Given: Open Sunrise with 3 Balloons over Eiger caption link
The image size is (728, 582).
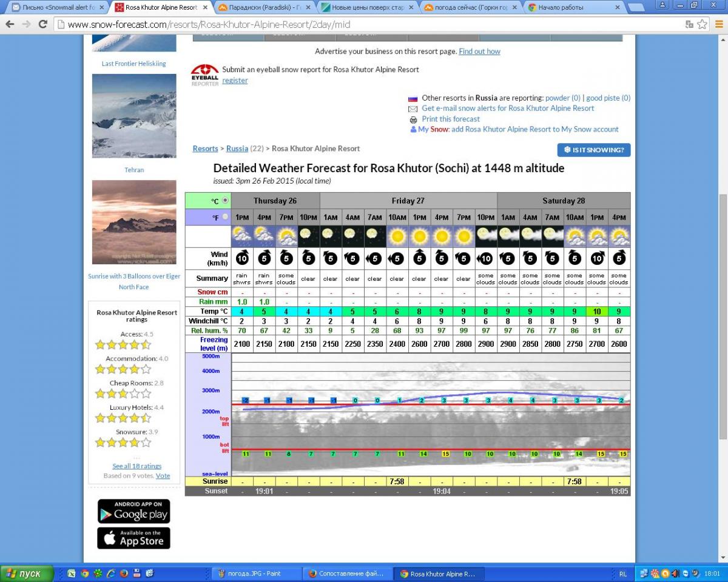Looking at the screenshot, I should (134, 281).
